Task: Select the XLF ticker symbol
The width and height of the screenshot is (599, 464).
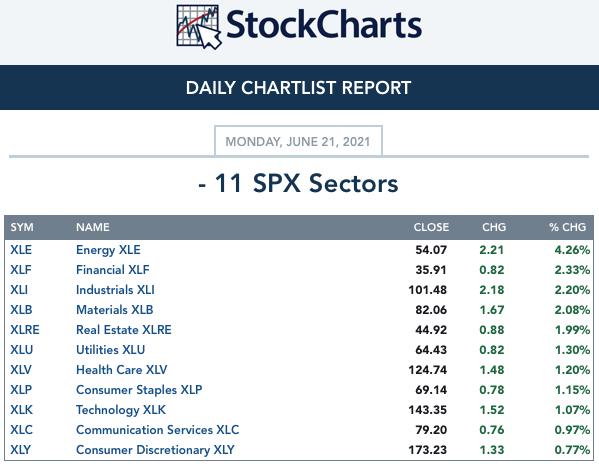Action: (21, 270)
